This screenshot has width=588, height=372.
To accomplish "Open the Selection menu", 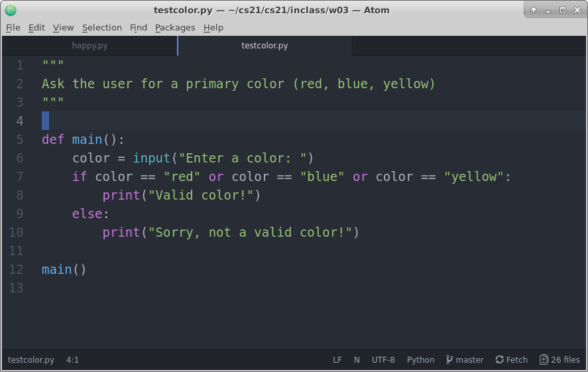I will point(101,27).
